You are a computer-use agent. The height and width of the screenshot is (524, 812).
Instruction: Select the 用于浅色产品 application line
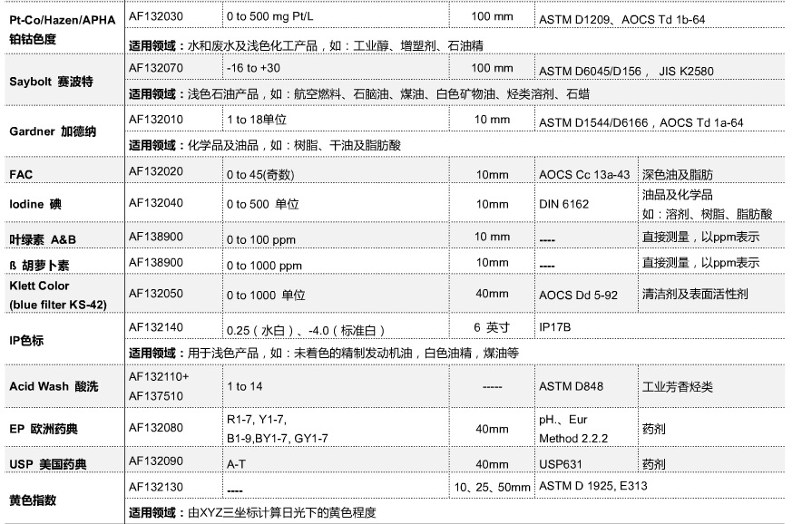coord(324,354)
